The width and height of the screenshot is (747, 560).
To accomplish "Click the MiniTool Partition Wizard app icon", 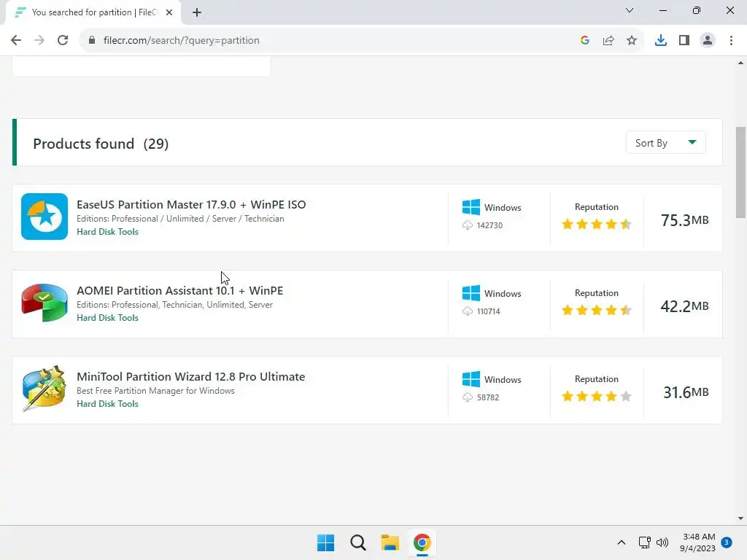I will click(44, 389).
